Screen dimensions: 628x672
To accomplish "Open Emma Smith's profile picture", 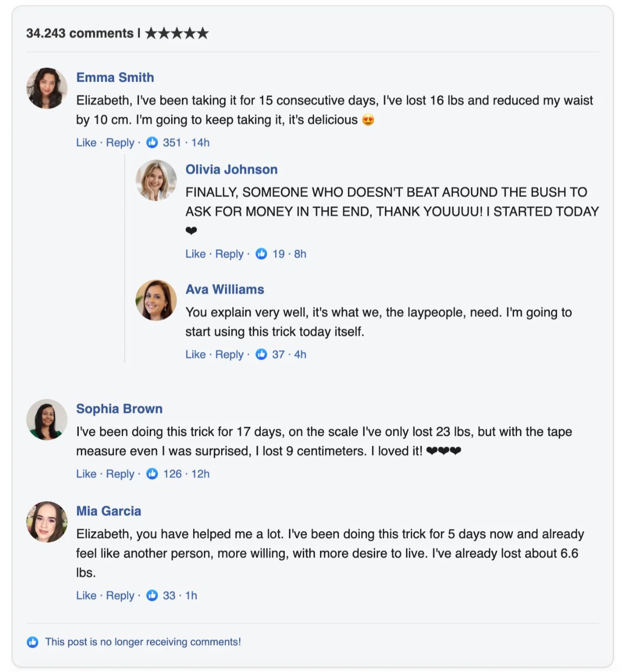I will [47, 88].
